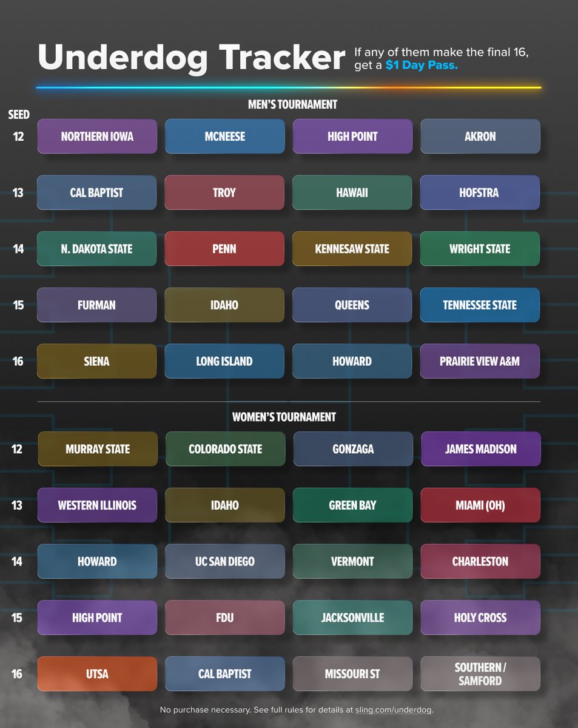Image resolution: width=578 pixels, height=728 pixels.
Task: Select Cal Baptist in the men's 13 seed row
Action: (97, 193)
